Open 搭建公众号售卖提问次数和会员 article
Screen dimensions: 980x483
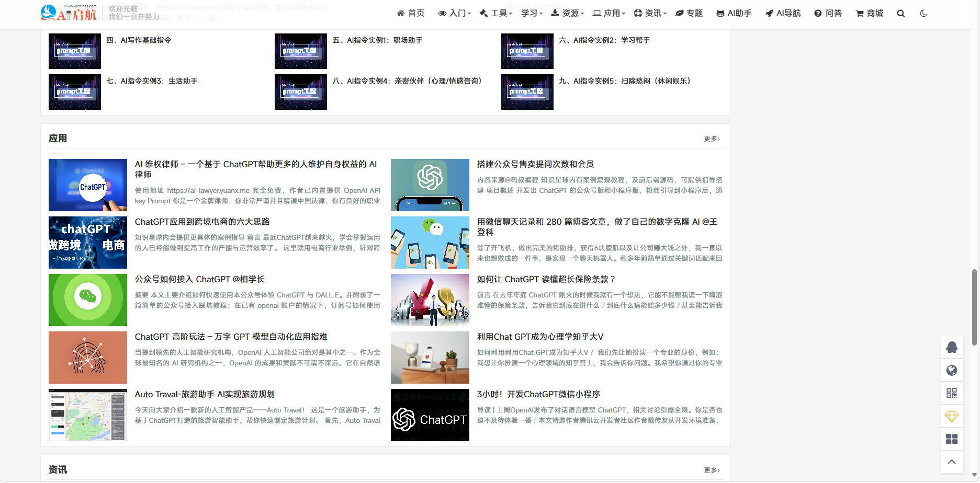535,164
